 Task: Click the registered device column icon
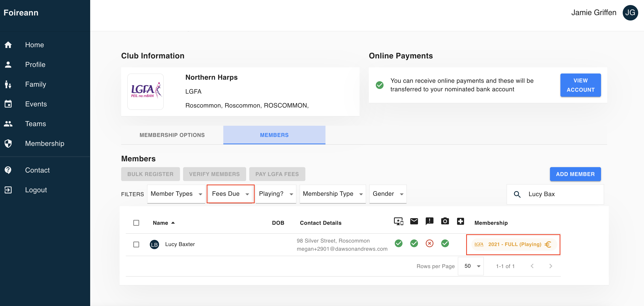[x=398, y=221]
